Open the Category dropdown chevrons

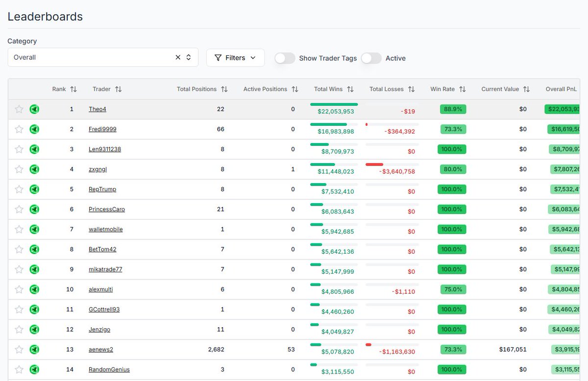pos(189,57)
